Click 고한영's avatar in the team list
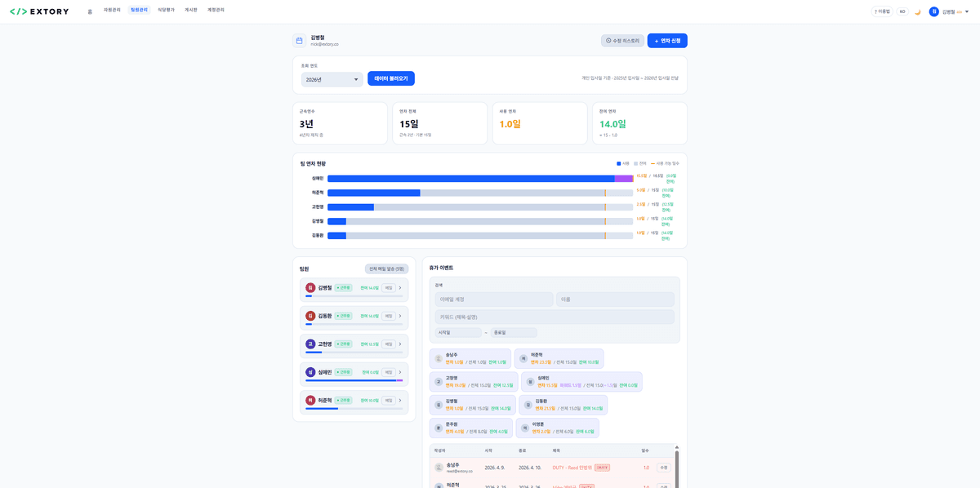980x488 pixels. pyautogui.click(x=310, y=344)
